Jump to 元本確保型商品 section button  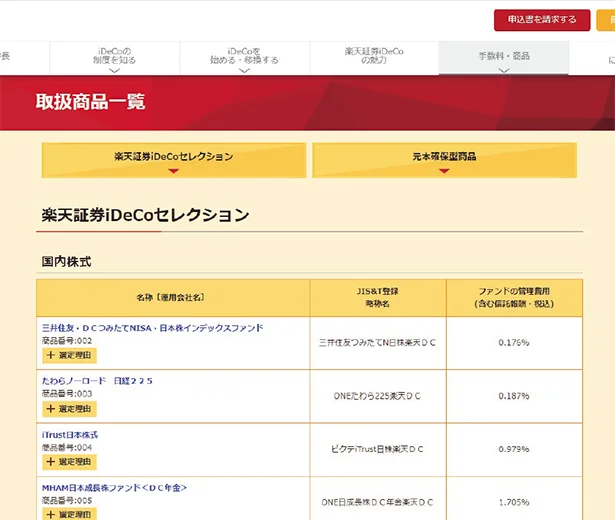(x=444, y=160)
